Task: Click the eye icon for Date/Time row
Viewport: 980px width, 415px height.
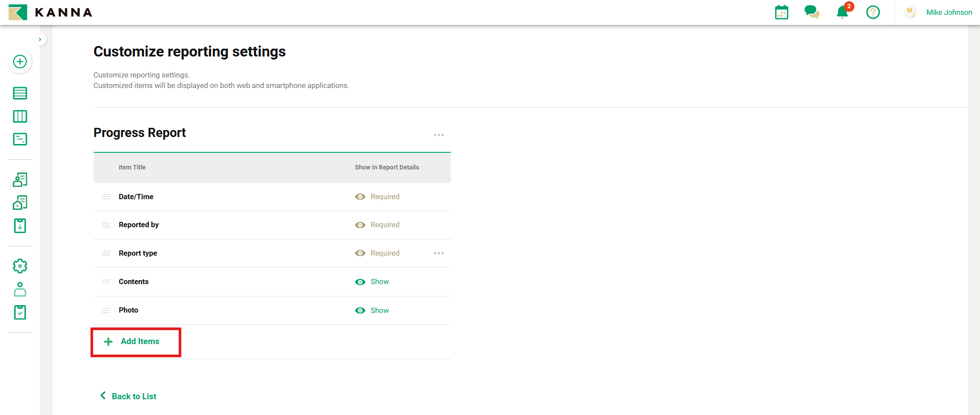Action: pyautogui.click(x=360, y=197)
